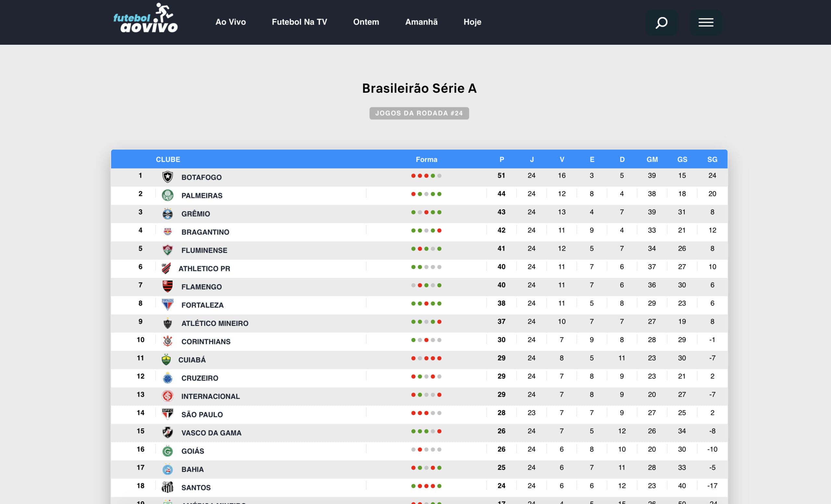
Task: Open the CRUZEIRO team link
Action: pyautogui.click(x=200, y=378)
